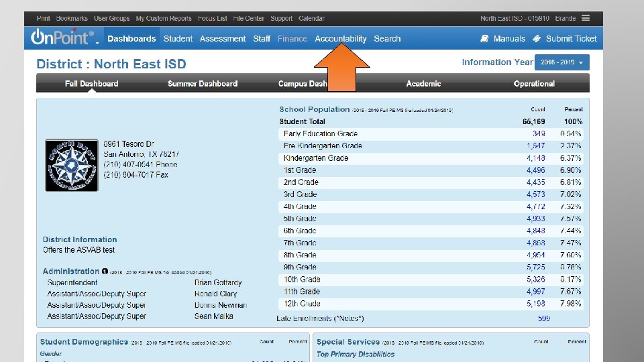Viewport: 644px width, 362px height.
Task: Open Bookmarks in the top bar
Action: click(72, 18)
